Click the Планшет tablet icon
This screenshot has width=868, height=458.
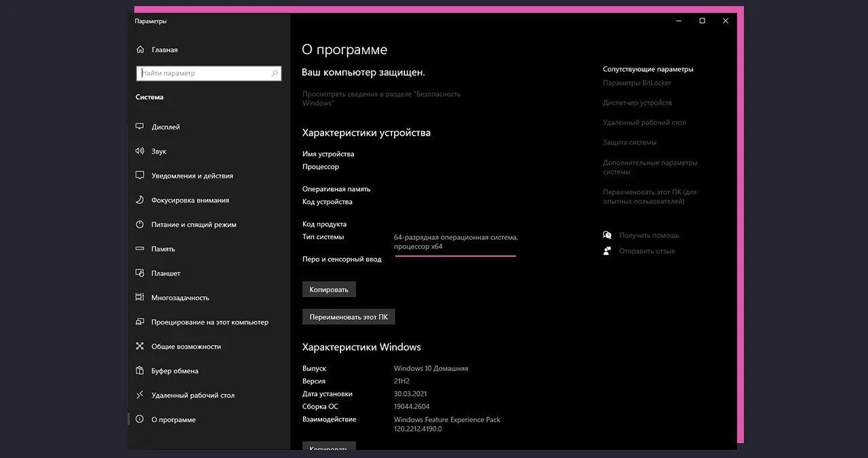click(x=140, y=273)
